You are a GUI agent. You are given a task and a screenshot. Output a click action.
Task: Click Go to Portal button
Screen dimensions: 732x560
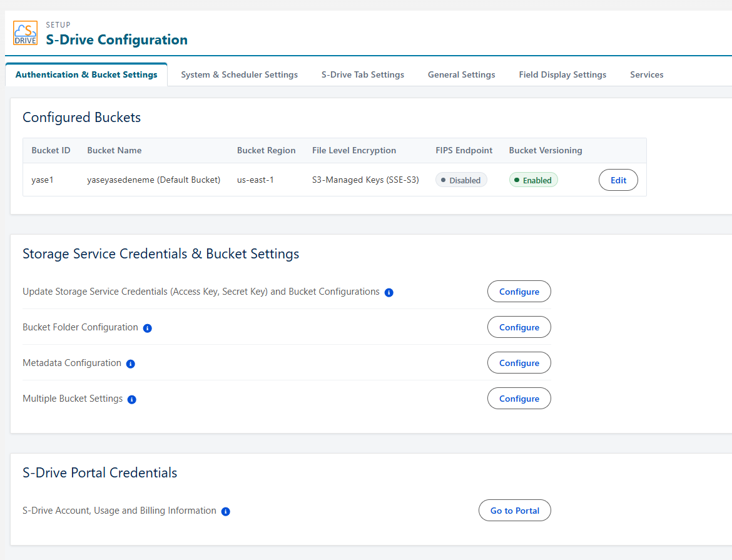click(515, 511)
